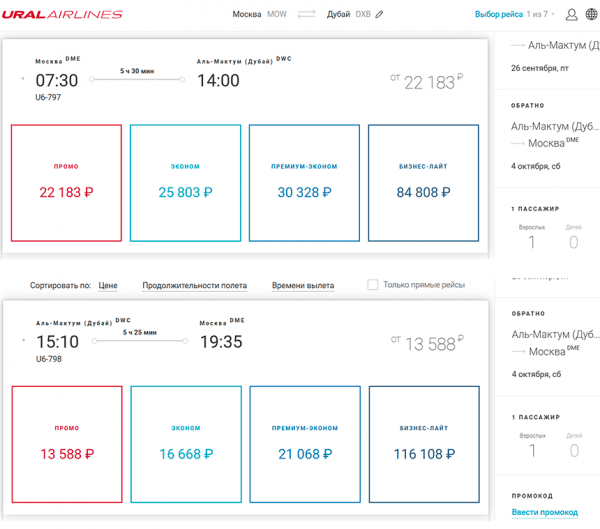Click the Ural Airlines logo
This screenshot has height=529, width=600.
pyautogui.click(x=62, y=15)
